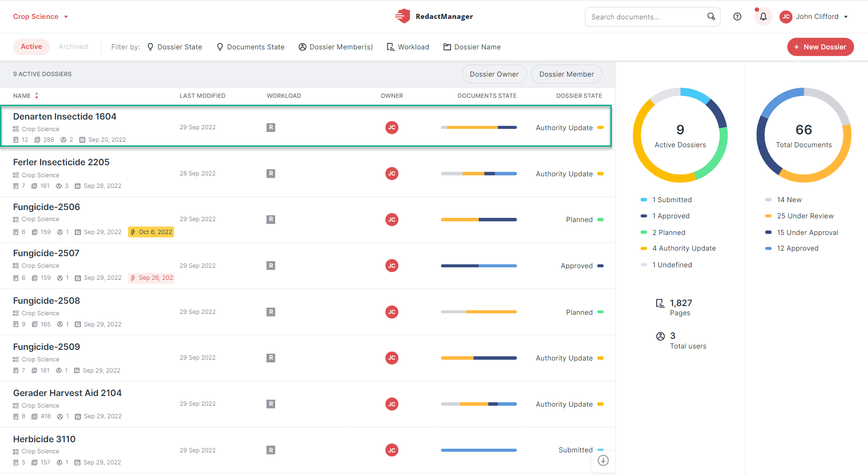Image resolution: width=868 pixels, height=475 pixels.
Task: Click the Authority Update state dot for Denarten
Action: pos(600,127)
